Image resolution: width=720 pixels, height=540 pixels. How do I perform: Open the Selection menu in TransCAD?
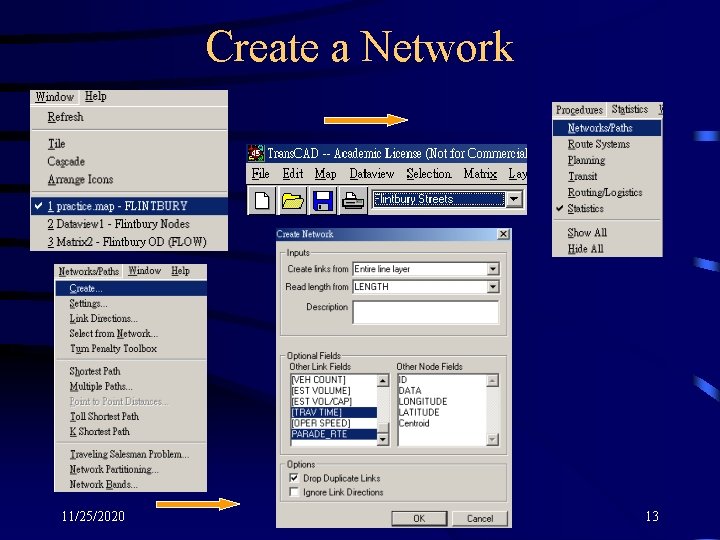pyautogui.click(x=429, y=174)
